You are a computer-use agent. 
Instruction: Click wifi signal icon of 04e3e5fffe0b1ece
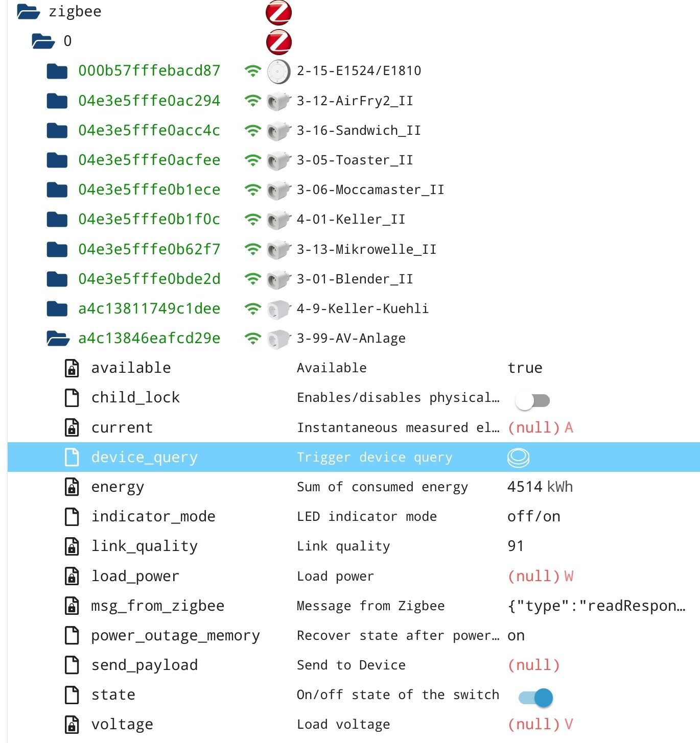253,189
